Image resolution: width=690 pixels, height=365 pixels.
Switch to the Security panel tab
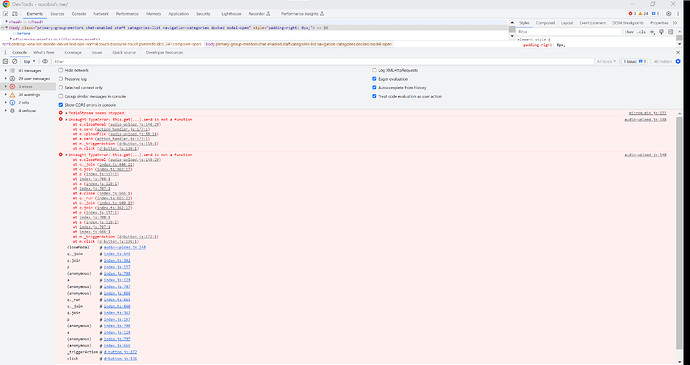pyautogui.click(x=203, y=14)
